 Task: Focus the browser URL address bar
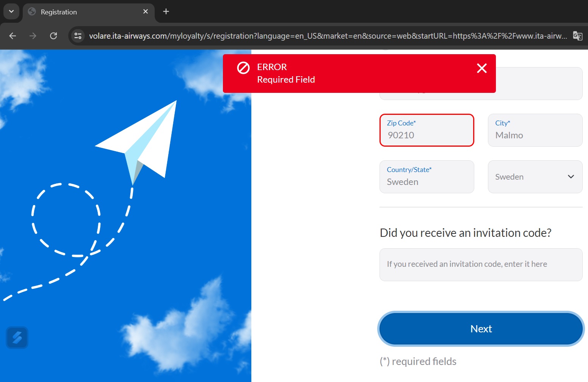click(326, 36)
